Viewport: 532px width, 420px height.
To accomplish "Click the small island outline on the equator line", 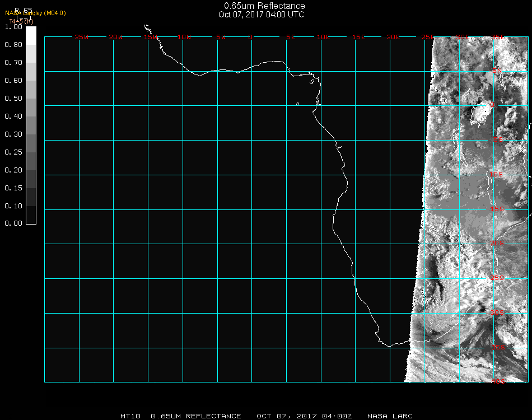I will 297,104.
